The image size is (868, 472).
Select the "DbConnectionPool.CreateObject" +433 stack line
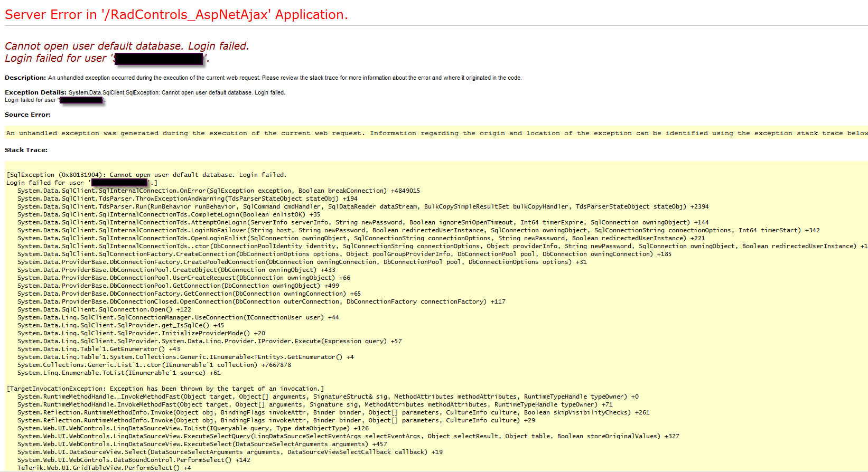point(176,270)
